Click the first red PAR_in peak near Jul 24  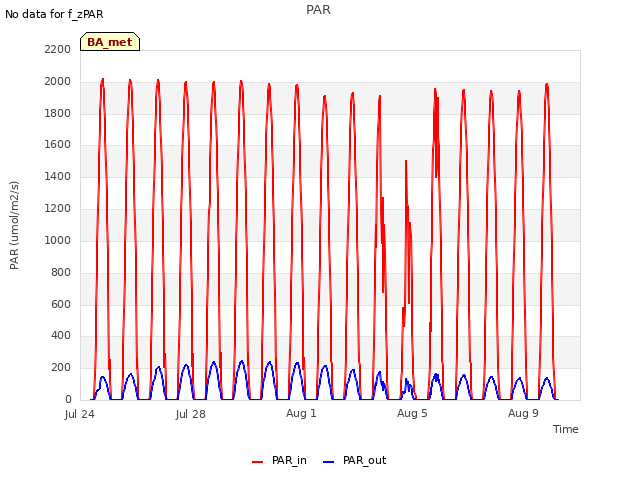pyautogui.click(x=102, y=80)
